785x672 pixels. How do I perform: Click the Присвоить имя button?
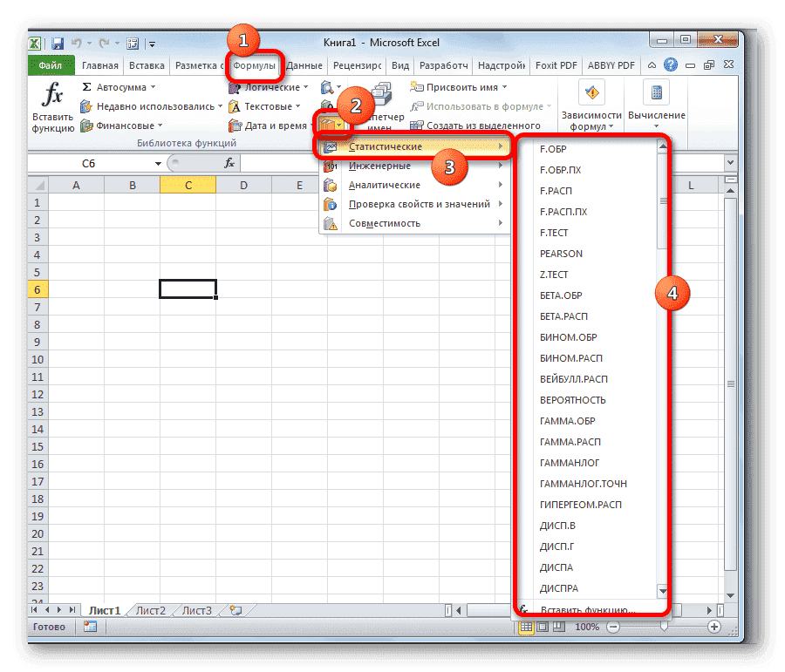(x=461, y=86)
